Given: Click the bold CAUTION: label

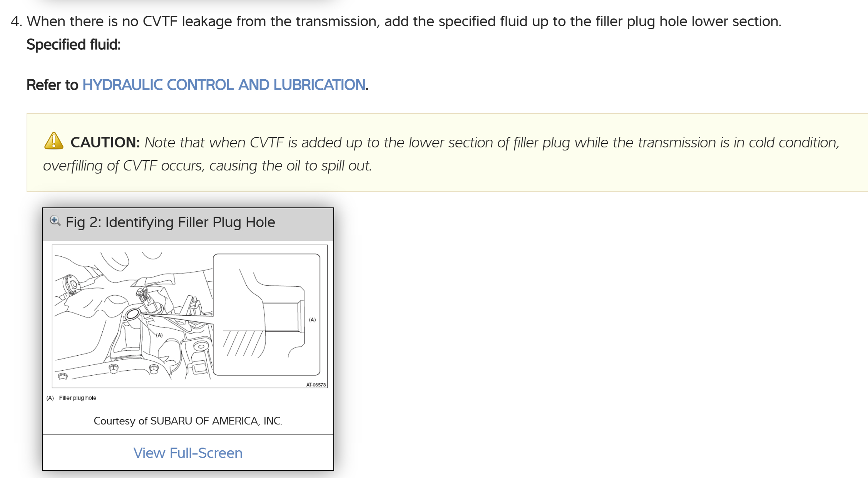Looking at the screenshot, I should coord(105,142).
